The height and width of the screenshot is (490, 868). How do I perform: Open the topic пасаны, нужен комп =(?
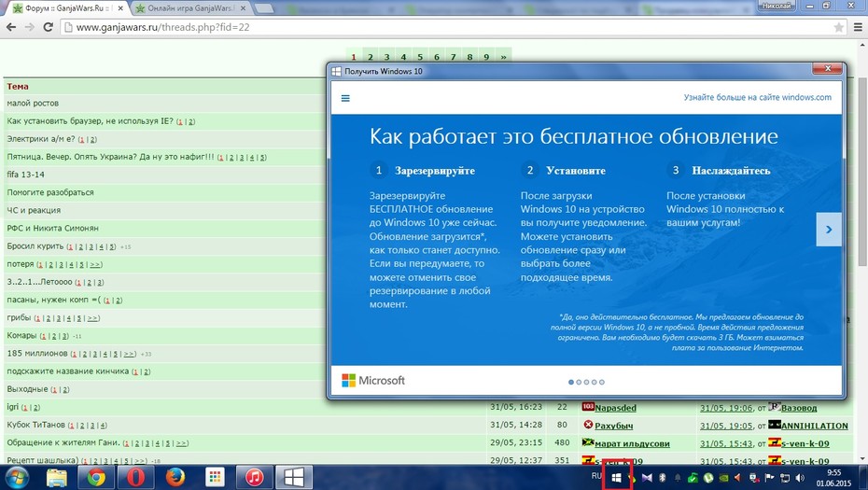(54, 300)
